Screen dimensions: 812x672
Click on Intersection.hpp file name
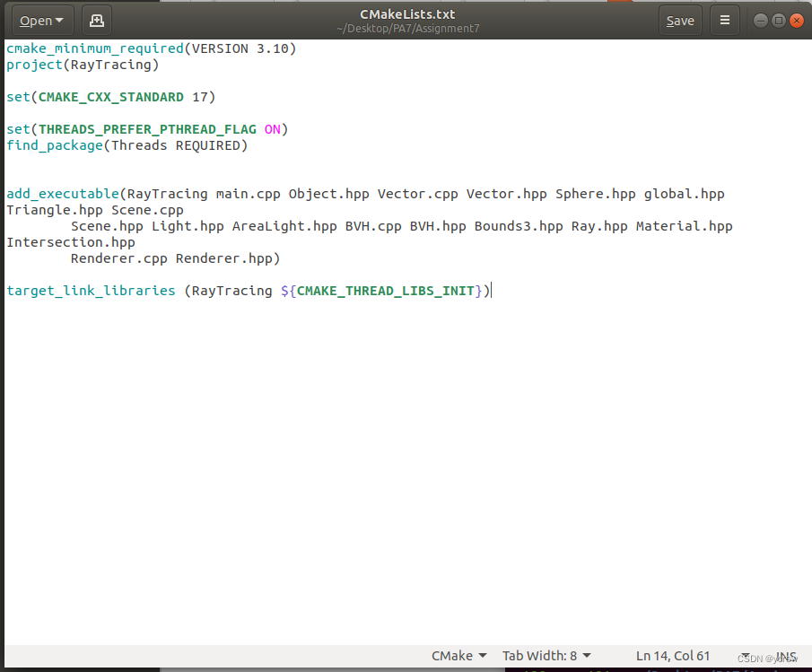(x=70, y=242)
